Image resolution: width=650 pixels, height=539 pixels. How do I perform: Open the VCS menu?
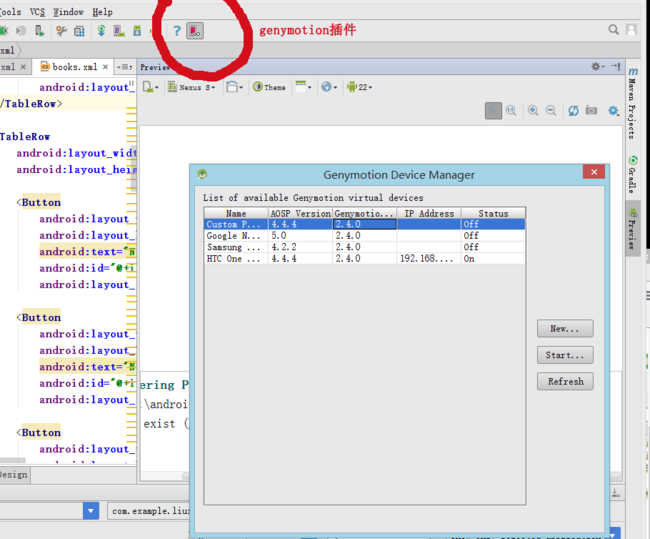[x=37, y=12]
